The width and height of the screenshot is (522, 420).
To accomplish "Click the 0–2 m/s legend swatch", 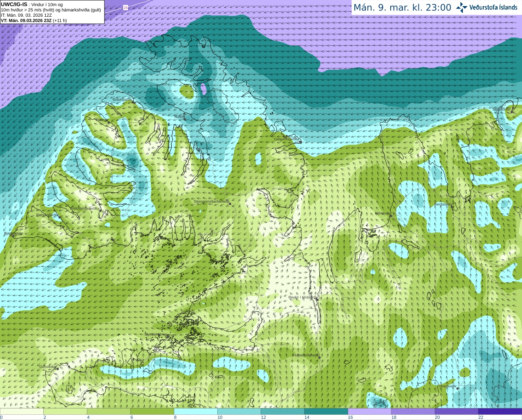I will pos(22,411).
